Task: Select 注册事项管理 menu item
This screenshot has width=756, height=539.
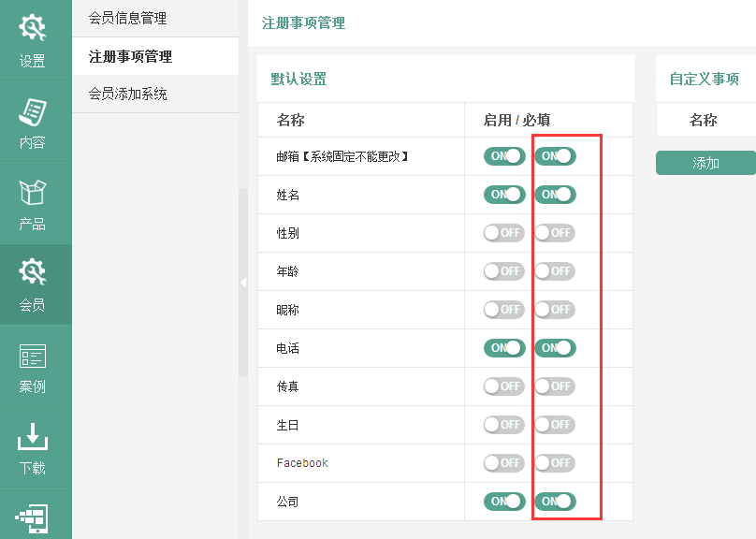Action: coord(130,56)
